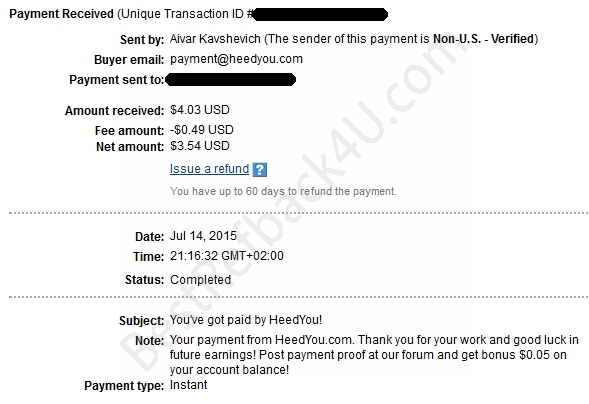The image size is (589, 404).
Task: Click the blacked-out Payment sent to address
Action: (230, 80)
